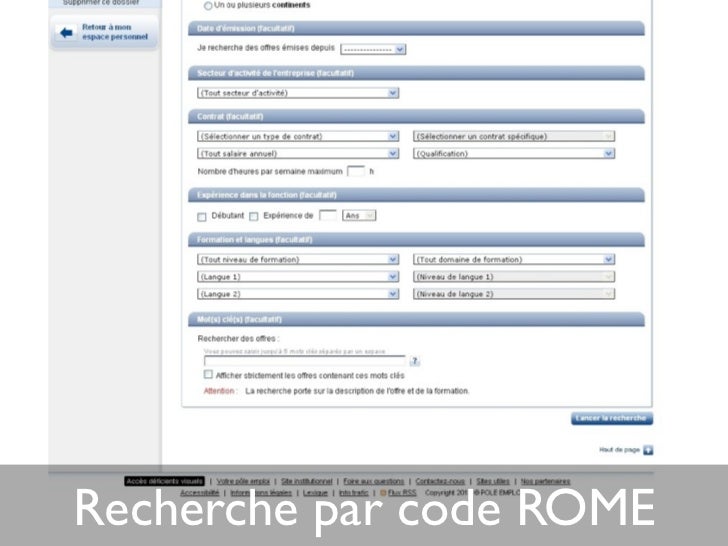Viewport: 728px width, 546px height.
Task: Click the back arrow icon for espace personnel
Action: point(66,32)
